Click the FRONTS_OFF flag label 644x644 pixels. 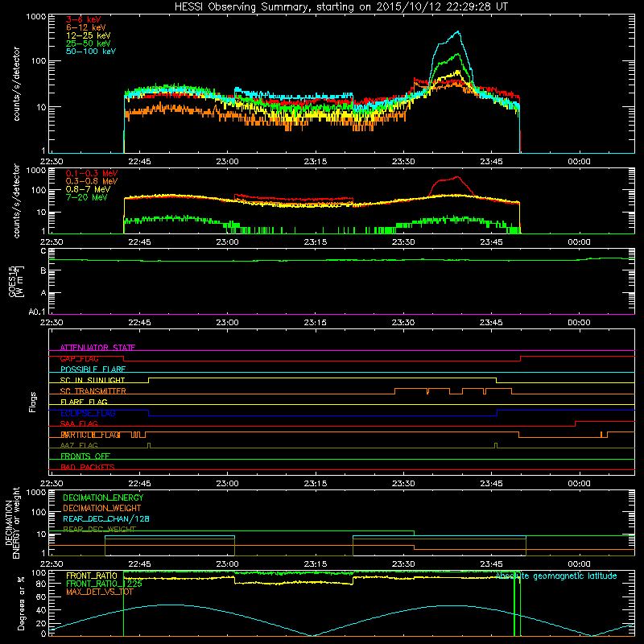pyautogui.click(x=85, y=456)
